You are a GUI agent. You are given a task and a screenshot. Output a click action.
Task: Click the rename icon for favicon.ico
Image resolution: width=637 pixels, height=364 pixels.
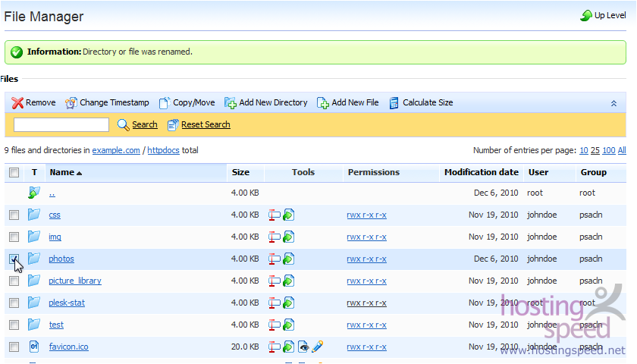[275, 347]
